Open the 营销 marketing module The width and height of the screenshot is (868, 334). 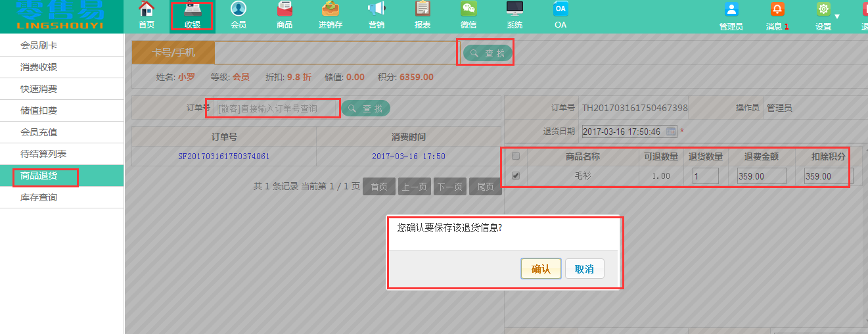click(x=377, y=16)
